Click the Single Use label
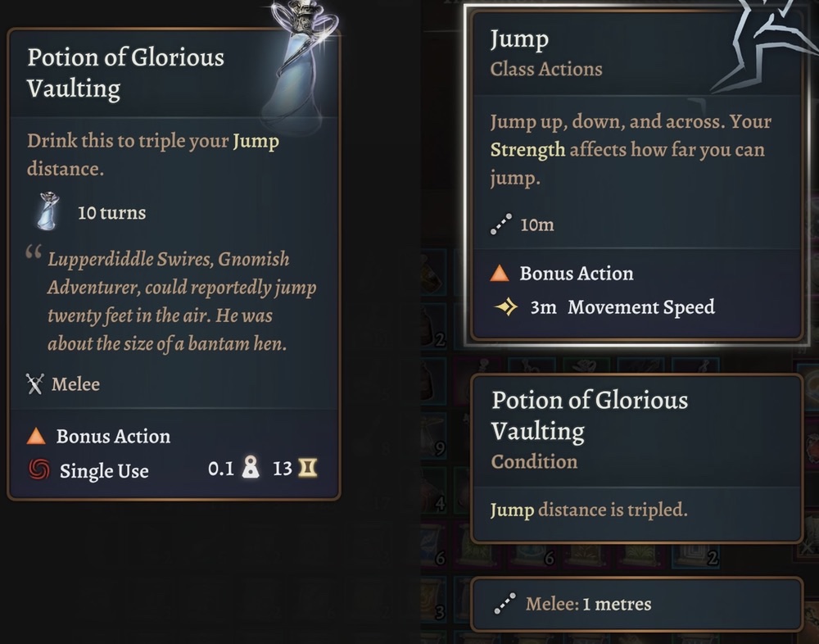 click(x=104, y=471)
